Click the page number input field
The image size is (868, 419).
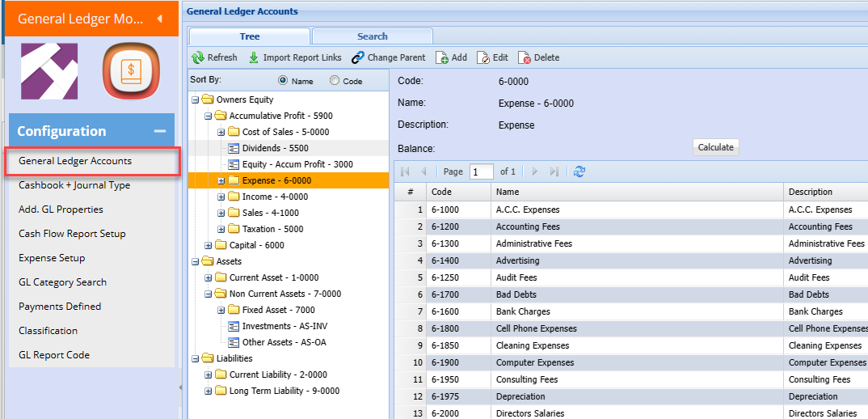pyautogui.click(x=482, y=171)
